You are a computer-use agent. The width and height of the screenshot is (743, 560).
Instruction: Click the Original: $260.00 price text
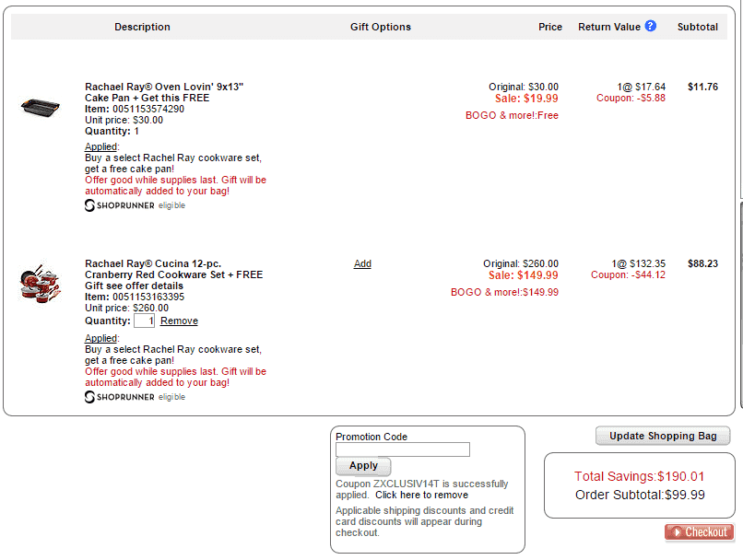coord(521,263)
